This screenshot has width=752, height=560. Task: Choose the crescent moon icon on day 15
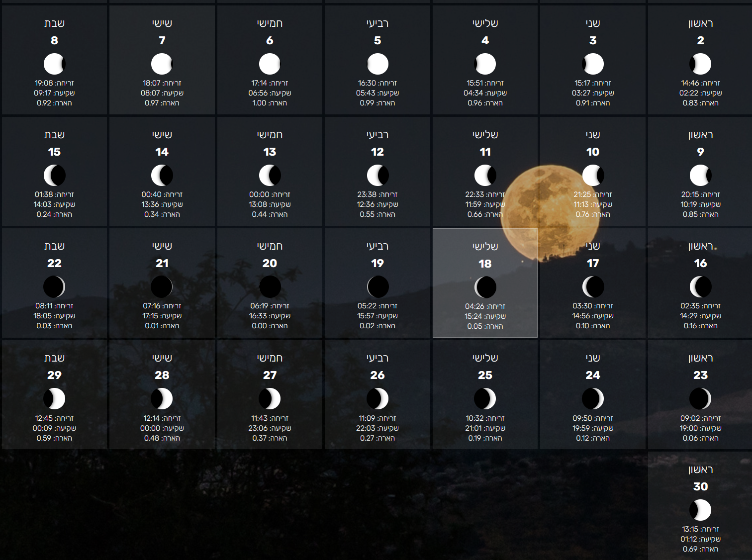tap(54, 176)
